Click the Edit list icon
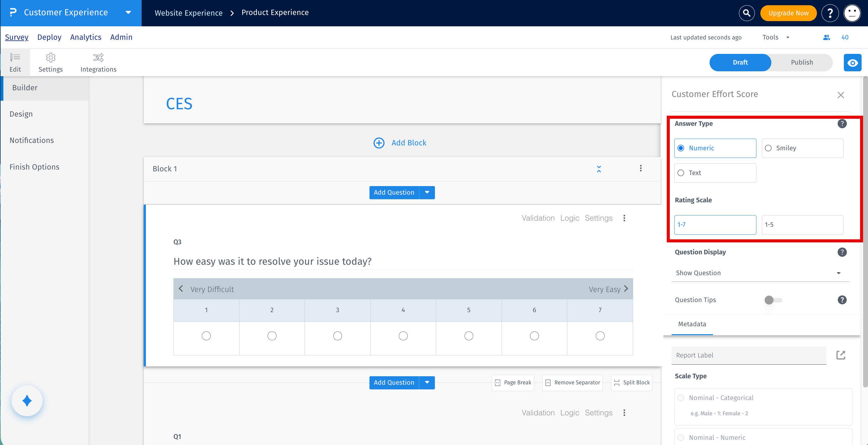 click(x=15, y=57)
